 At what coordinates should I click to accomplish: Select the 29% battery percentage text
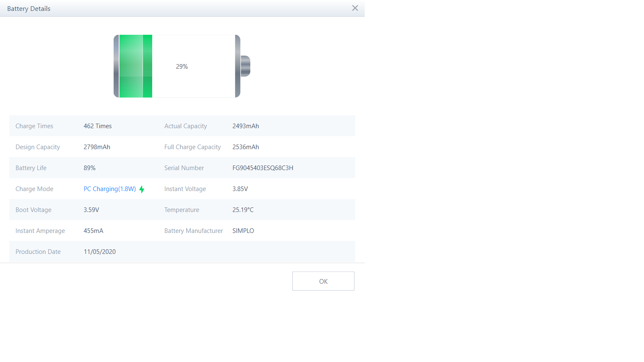(x=182, y=67)
